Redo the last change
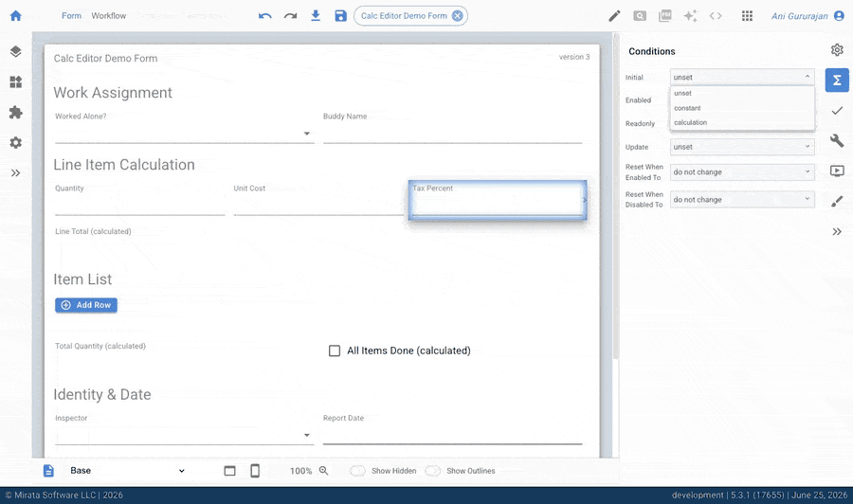 (291, 16)
